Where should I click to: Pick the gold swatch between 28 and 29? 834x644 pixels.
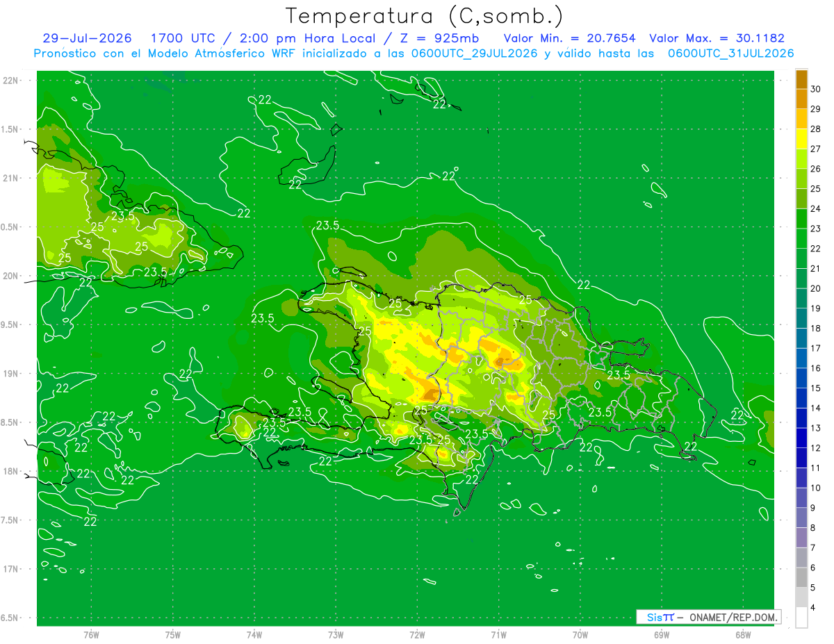point(801,119)
